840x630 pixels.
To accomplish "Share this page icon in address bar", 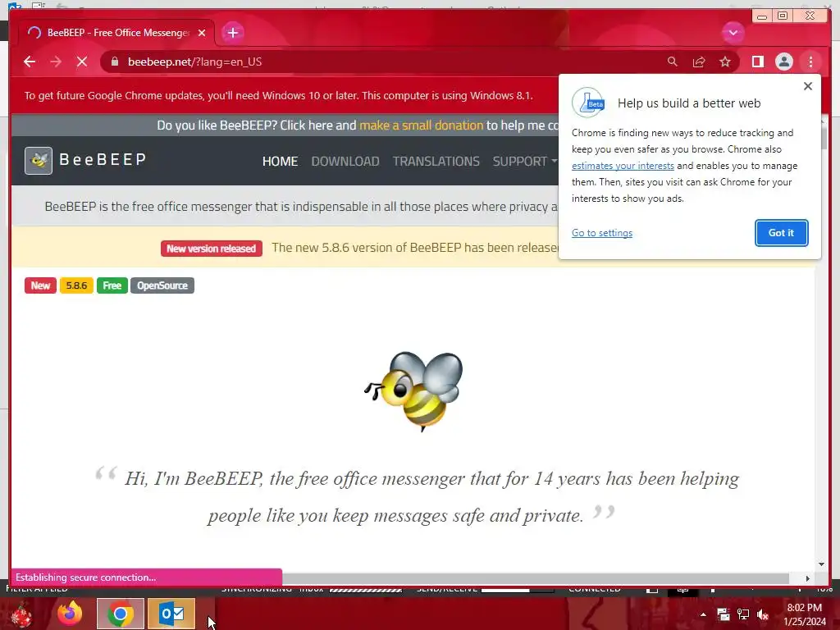I will click(699, 62).
